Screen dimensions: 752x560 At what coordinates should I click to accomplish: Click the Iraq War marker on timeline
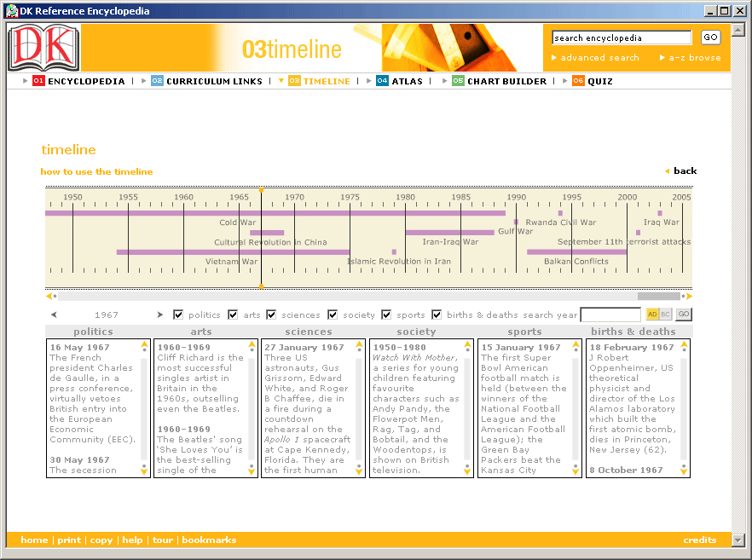pyautogui.click(x=660, y=213)
